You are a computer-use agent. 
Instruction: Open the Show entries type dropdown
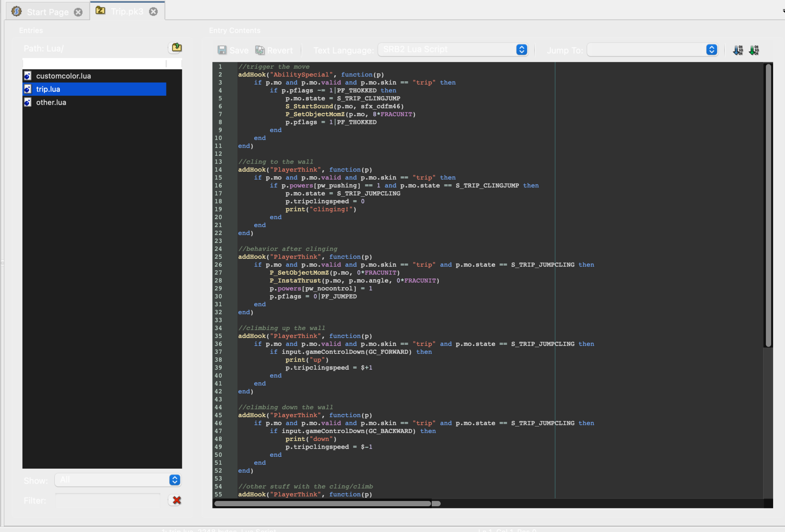pyautogui.click(x=118, y=480)
